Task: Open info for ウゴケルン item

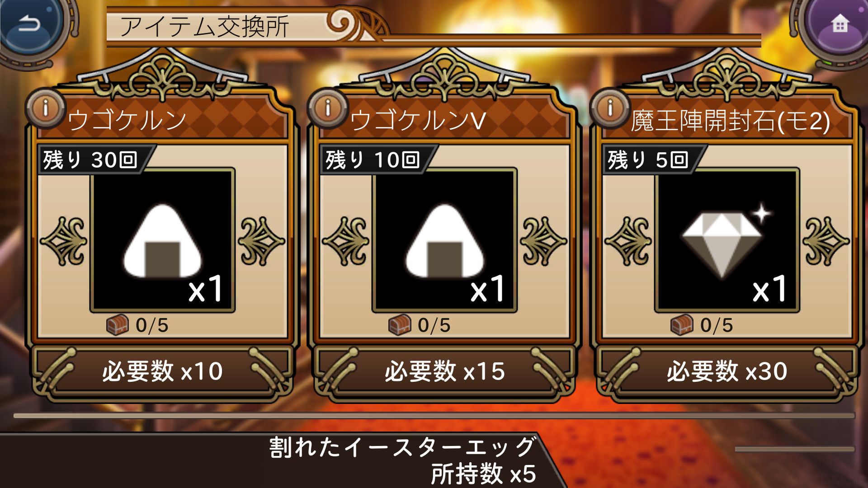Action: coord(45,108)
